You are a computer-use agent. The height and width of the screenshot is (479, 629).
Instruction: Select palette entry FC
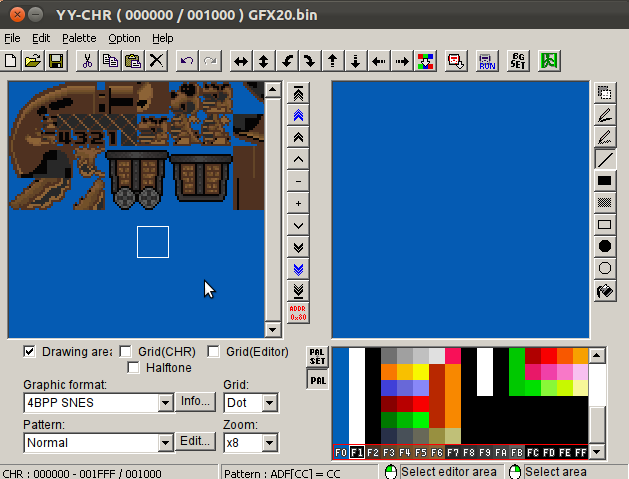point(533,453)
